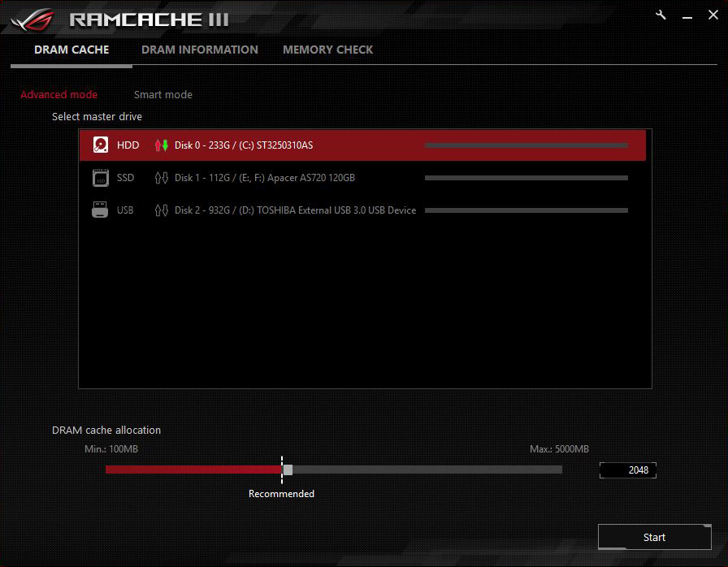Click the usage bar for Disk 2
Screen dimensions: 728x567
tap(526, 210)
